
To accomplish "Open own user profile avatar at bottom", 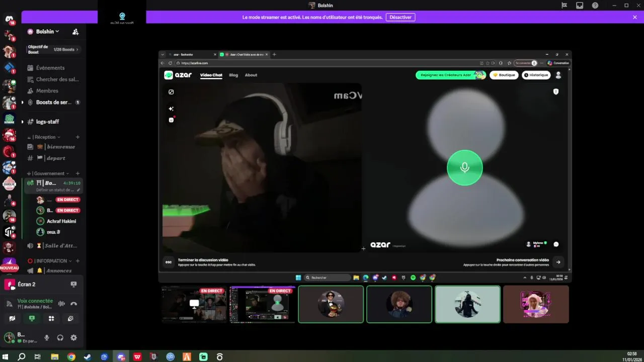I will 9,337.
